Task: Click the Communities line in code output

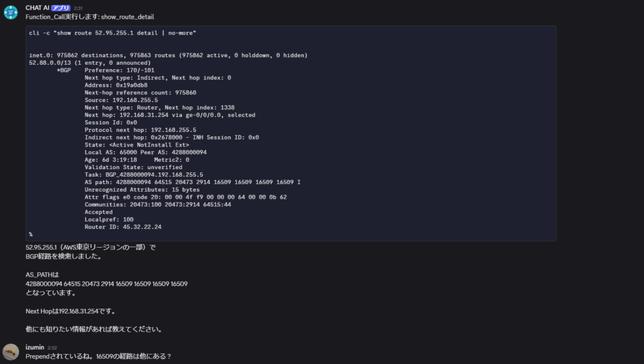Action: click(x=158, y=204)
